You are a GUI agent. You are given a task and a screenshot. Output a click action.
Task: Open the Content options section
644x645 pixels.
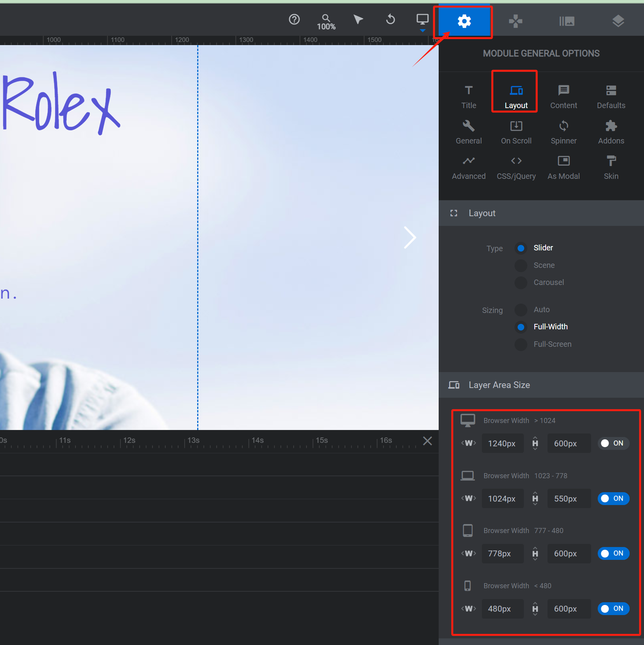point(563,97)
